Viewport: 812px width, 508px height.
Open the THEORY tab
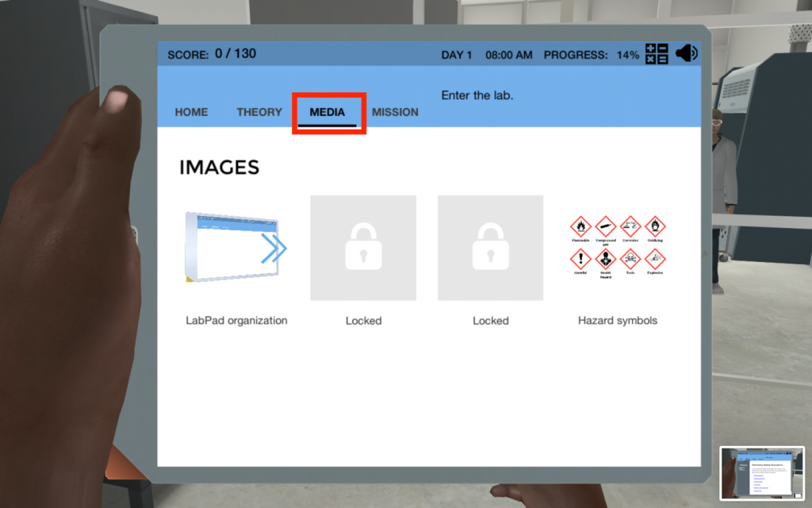pos(259,112)
